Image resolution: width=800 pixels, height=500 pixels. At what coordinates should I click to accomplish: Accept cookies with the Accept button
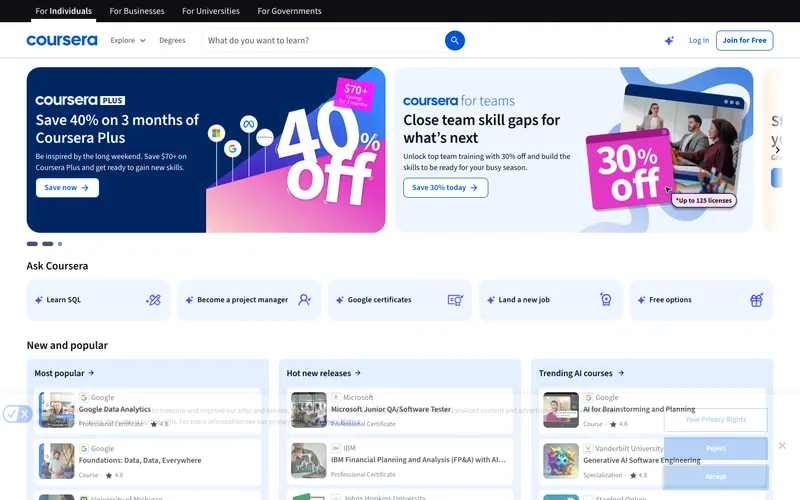coord(715,477)
